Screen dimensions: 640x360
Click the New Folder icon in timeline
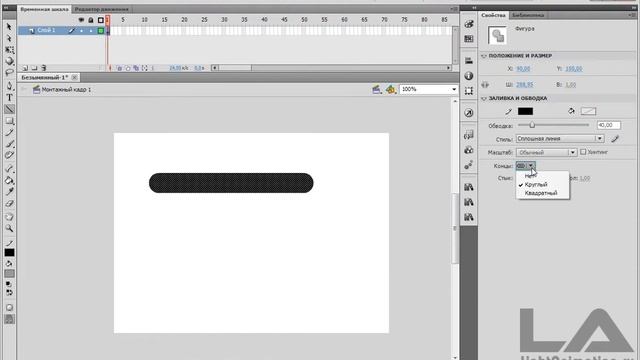click(34, 68)
